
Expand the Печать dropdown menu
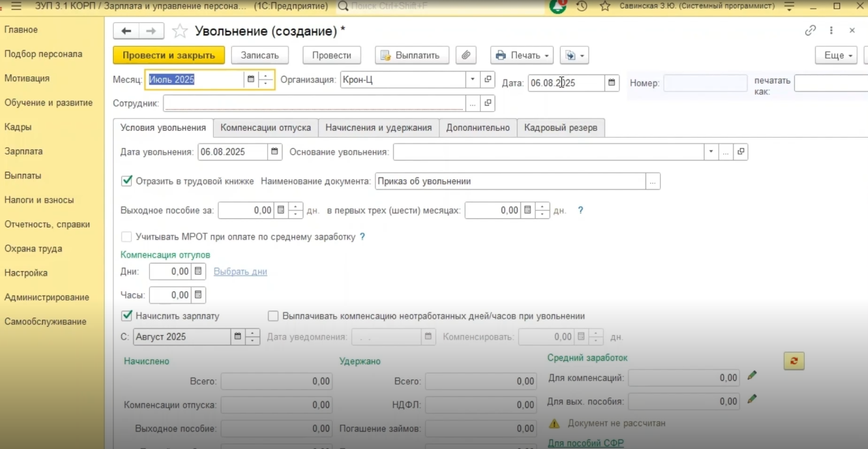click(x=522, y=55)
